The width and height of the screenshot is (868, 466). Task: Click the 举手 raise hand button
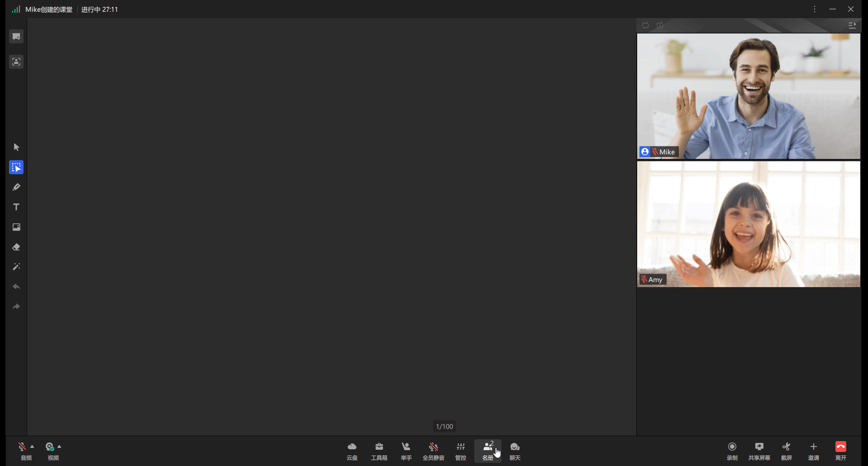[x=406, y=451]
